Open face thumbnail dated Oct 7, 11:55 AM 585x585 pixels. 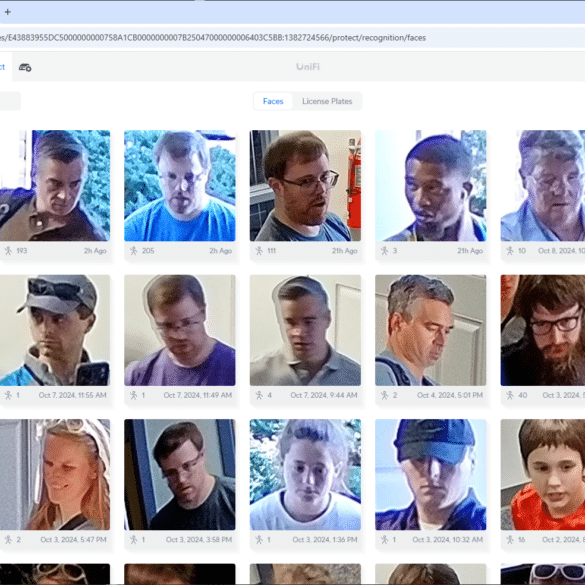[55, 330]
